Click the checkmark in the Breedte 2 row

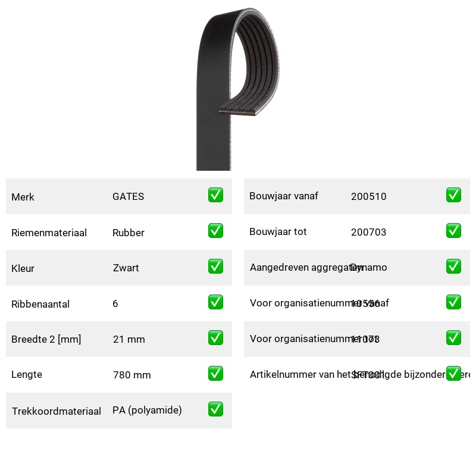click(x=215, y=338)
